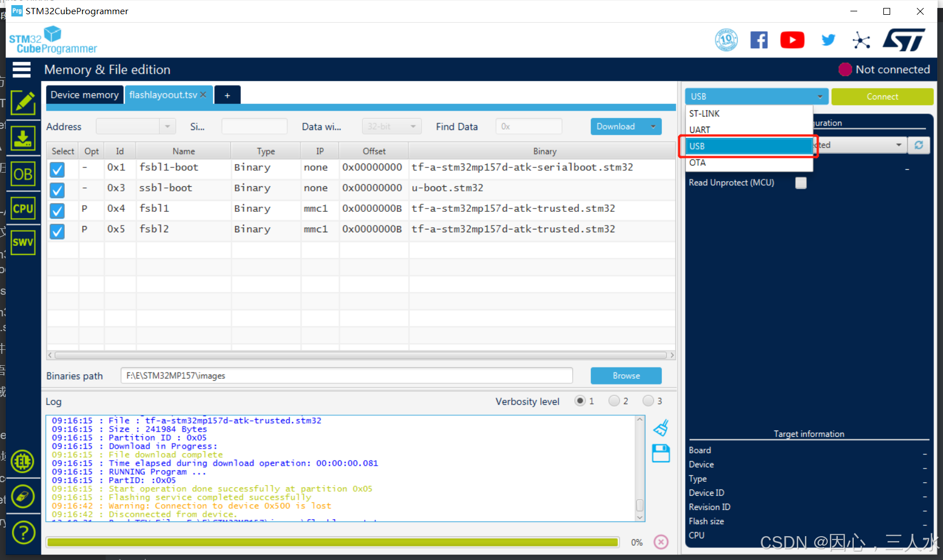The width and height of the screenshot is (943, 560).
Task: Uncheck the fsbl1-boot partition row
Action: (x=57, y=169)
